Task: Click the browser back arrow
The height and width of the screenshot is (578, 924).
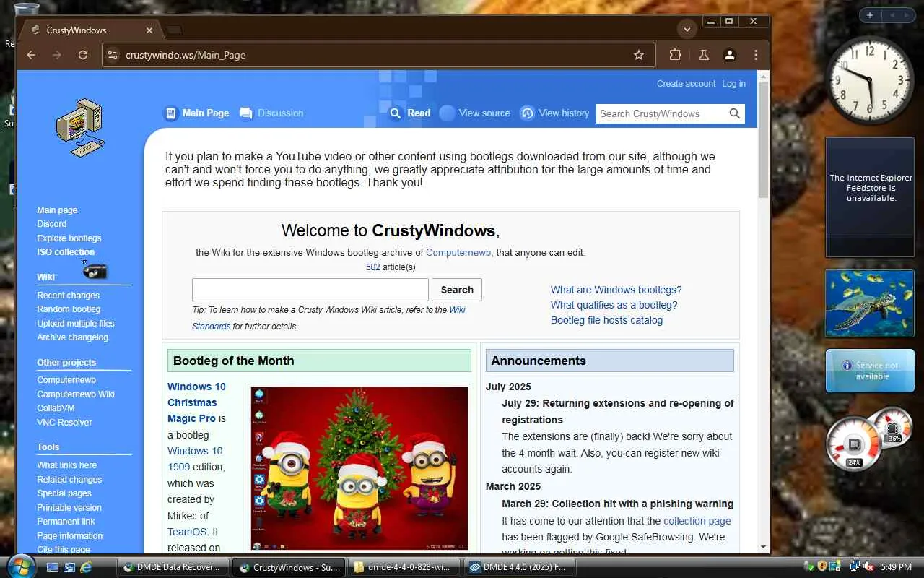Action: pyautogui.click(x=31, y=55)
